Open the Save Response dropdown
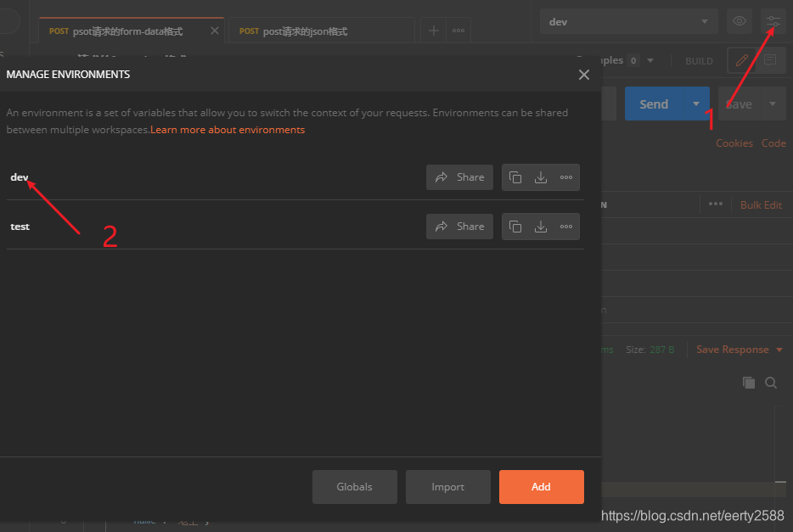This screenshot has width=793, height=532. tap(740, 350)
